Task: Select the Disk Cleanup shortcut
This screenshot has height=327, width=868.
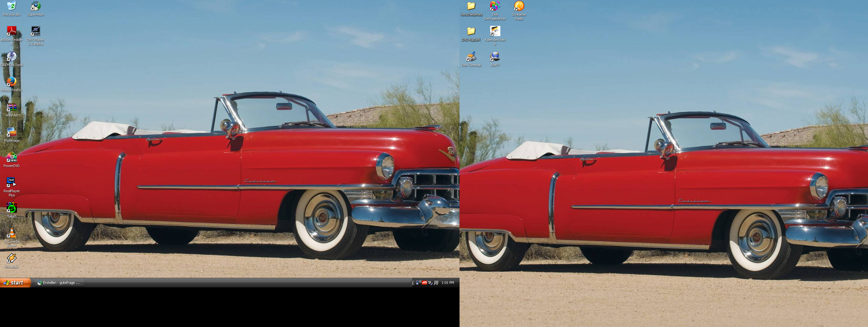Action: [471, 59]
